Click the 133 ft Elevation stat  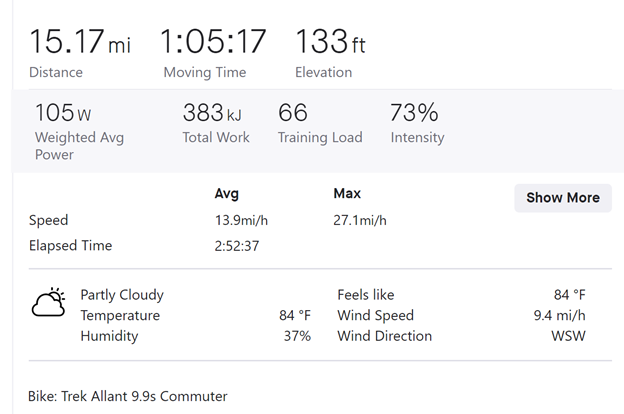click(x=330, y=42)
